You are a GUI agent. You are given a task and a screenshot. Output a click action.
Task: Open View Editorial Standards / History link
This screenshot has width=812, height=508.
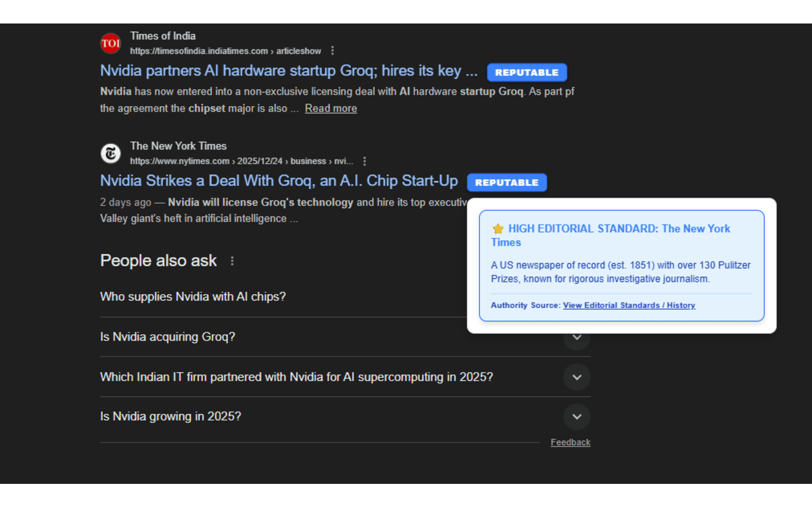coord(629,305)
